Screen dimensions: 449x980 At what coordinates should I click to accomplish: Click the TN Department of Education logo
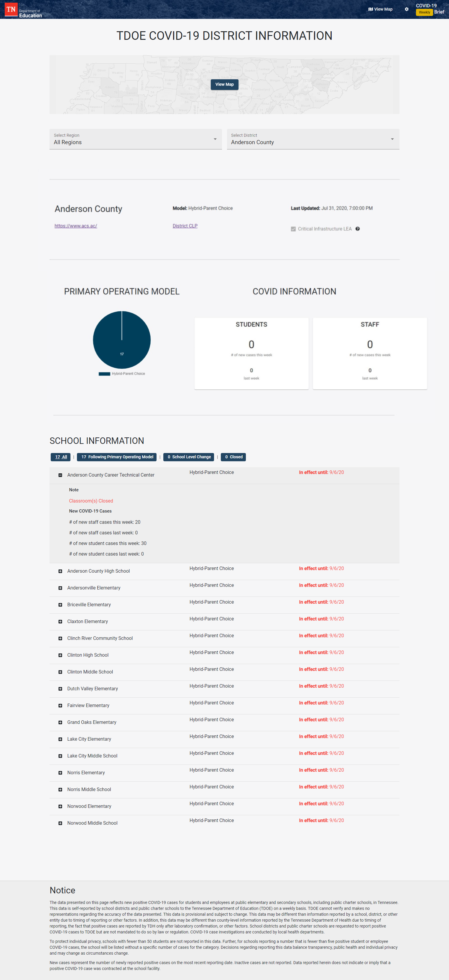[x=23, y=10]
